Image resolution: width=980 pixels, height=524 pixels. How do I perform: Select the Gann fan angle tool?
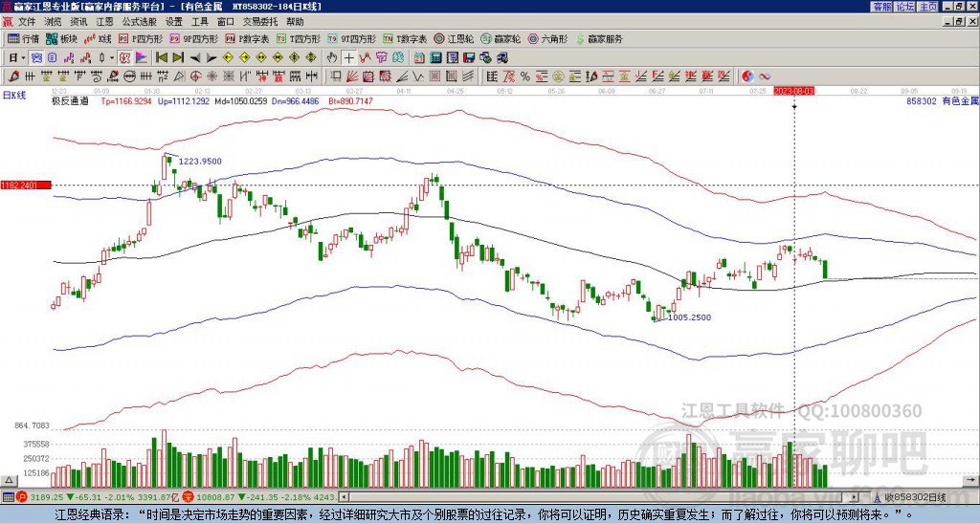point(353,76)
